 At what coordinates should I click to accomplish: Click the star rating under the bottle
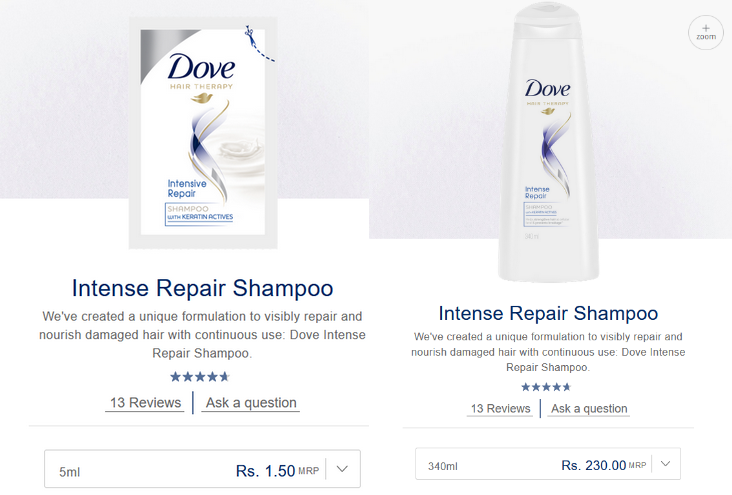click(x=546, y=387)
